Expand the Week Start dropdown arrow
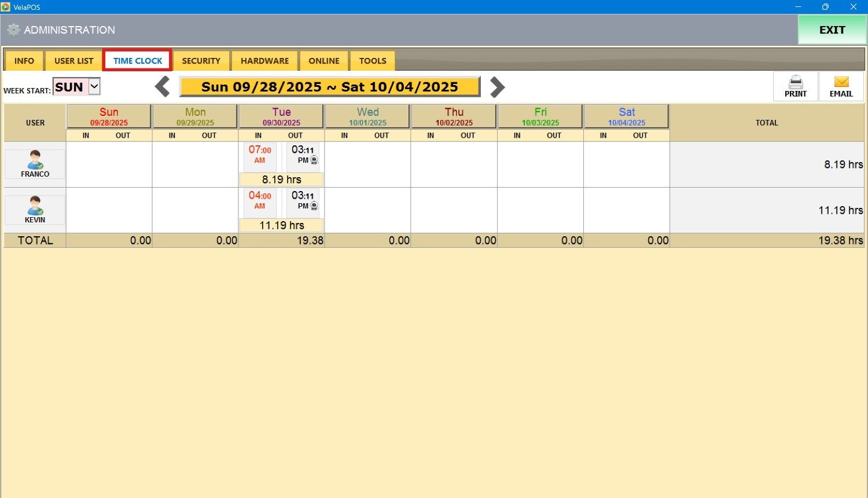Viewport: 868px width, 498px height. (x=94, y=87)
